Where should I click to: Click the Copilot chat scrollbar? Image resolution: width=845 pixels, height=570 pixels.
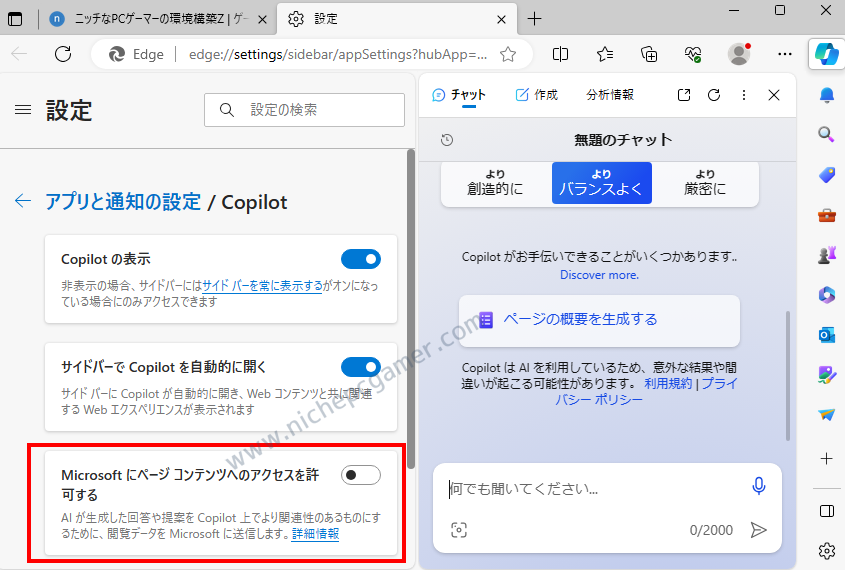787,376
